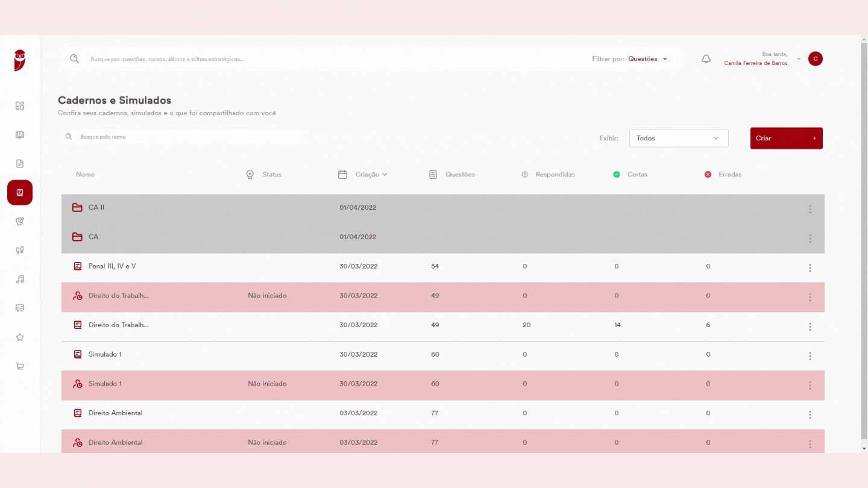Expand user menu chevron beside Camila's name
This screenshot has height=488, width=868.
tap(799, 59)
